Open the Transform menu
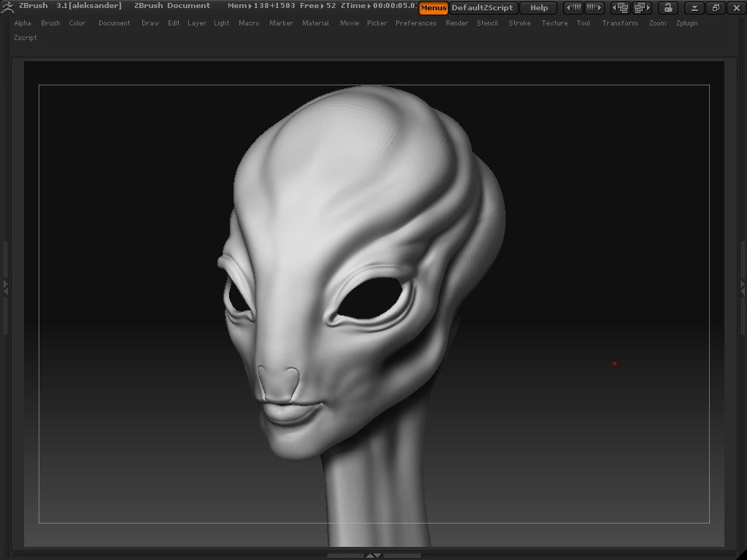This screenshot has width=747, height=560. (620, 23)
